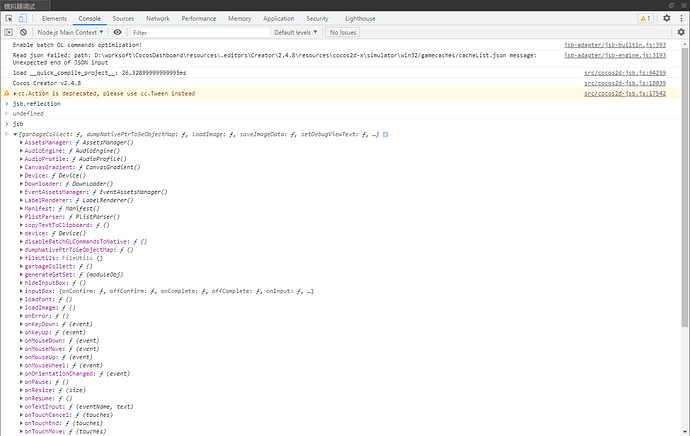Expand the PlistParser property
Screen dimensions: 690x436
21,217
